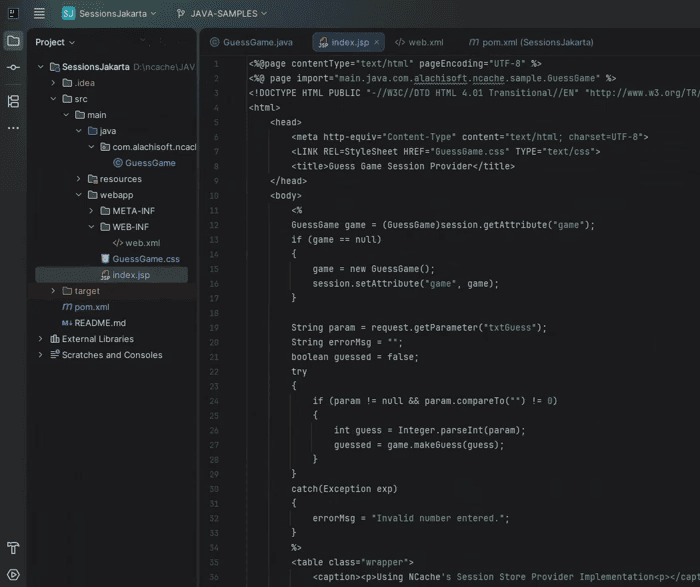
Task: Expand the External Libraries node
Action: point(41,339)
